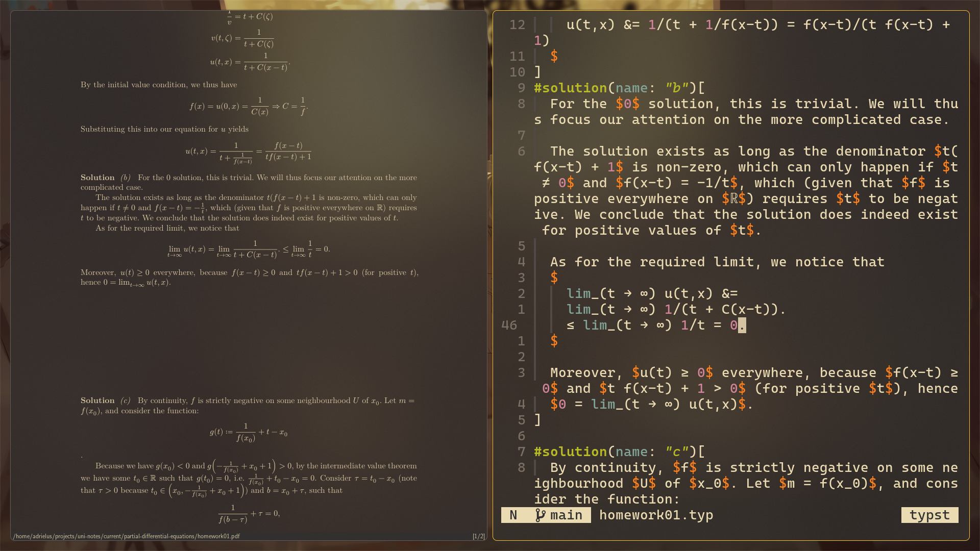Click the PDF file path at bottom

(127, 536)
